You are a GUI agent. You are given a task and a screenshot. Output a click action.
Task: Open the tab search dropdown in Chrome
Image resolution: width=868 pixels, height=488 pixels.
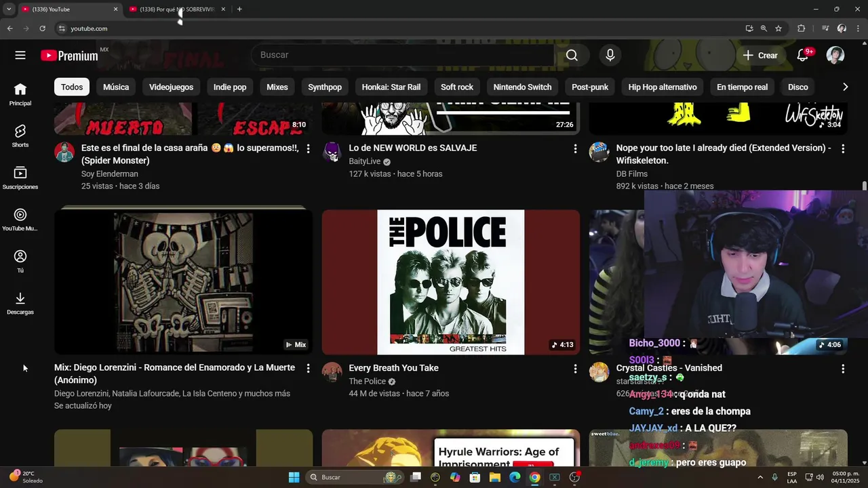9,9
